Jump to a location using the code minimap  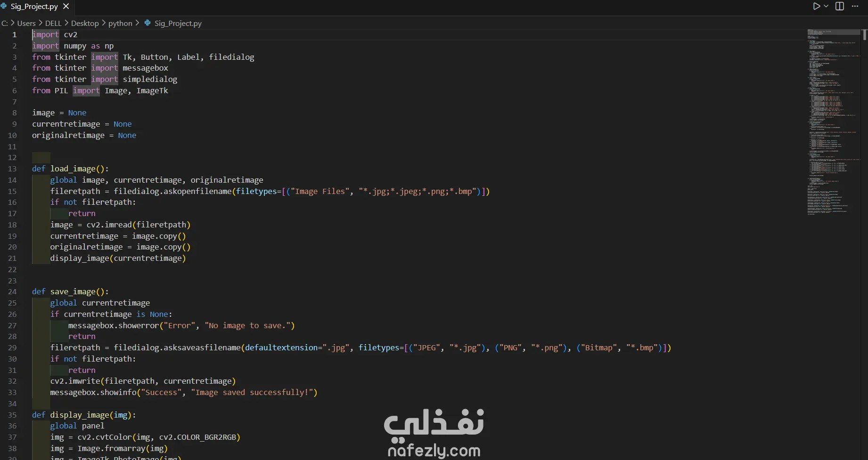[834, 122]
